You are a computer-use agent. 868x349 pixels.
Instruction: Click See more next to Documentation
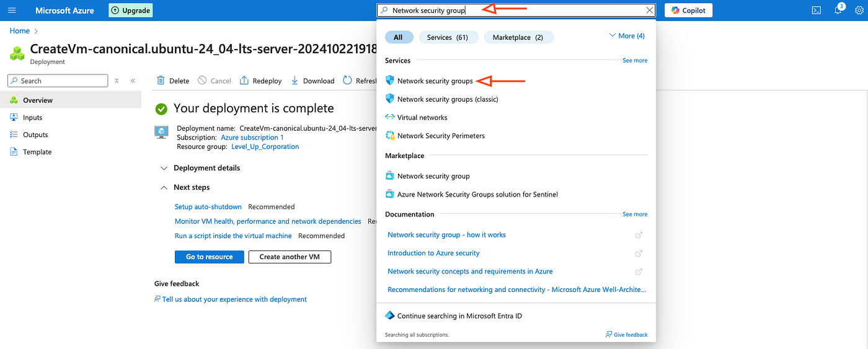pyautogui.click(x=635, y=214)
